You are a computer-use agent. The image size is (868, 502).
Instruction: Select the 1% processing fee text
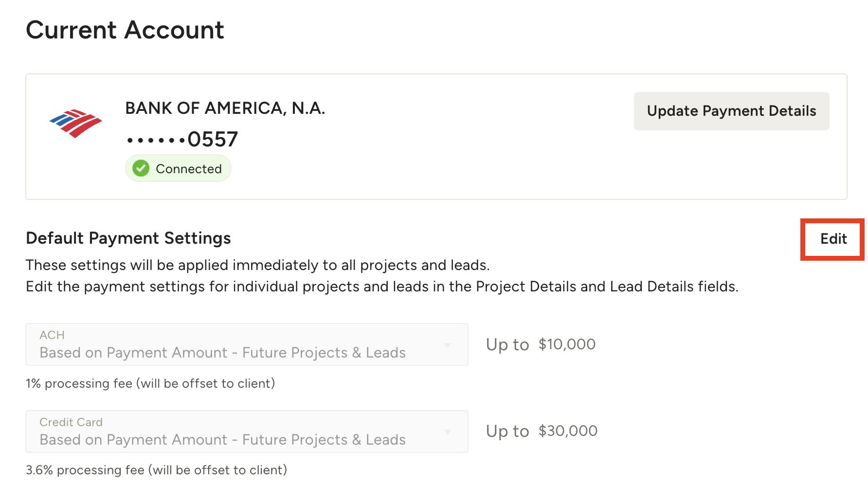[150, 383]
